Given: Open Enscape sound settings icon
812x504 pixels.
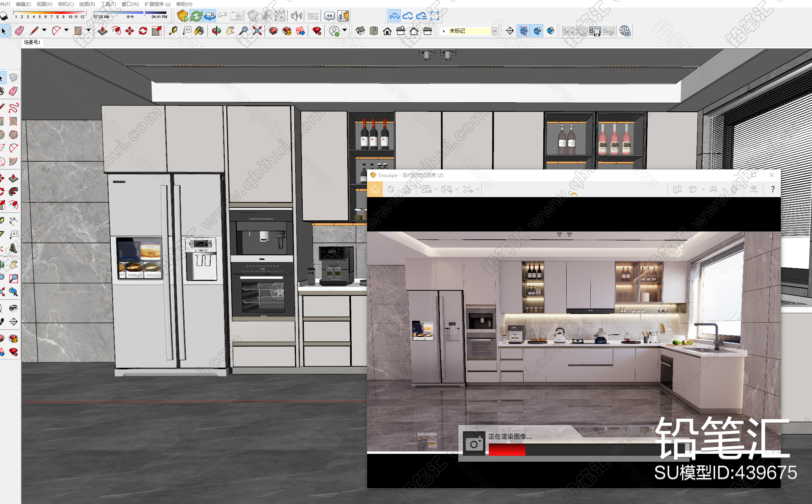Looking at the screenshot, I should (x=296, y=16).
